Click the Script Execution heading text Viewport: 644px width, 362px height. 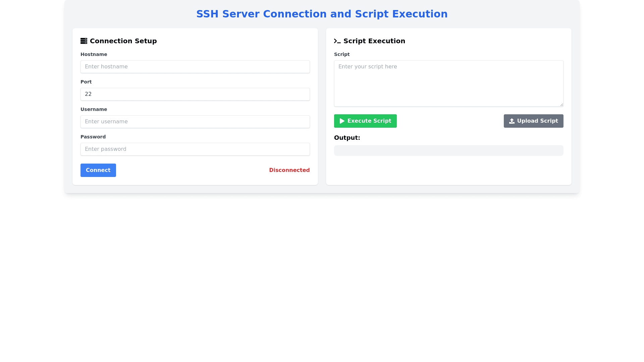pyautogui.click(x=374, y=41)
